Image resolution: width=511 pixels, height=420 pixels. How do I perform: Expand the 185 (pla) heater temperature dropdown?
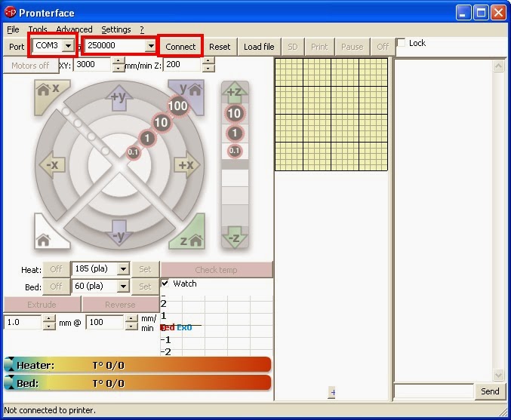point(124,269)
